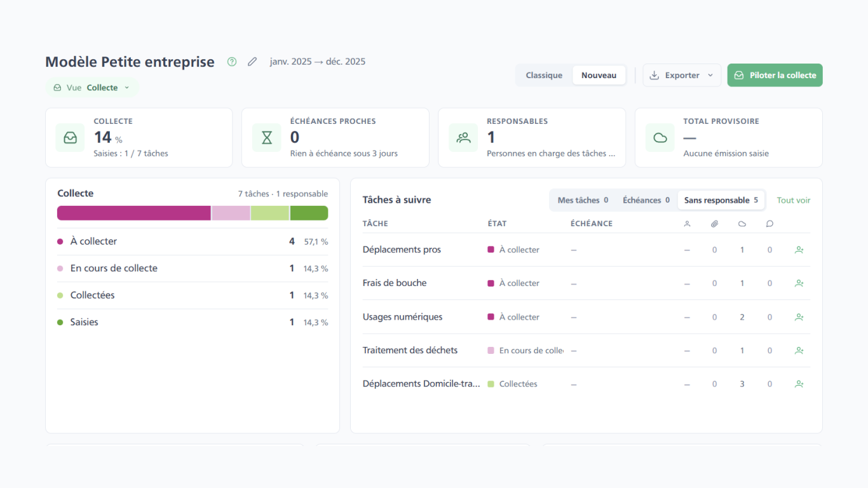Screen dimensions: 868x488
Task: Click the light pink En cours bar segment
Action: coord(231,213)
